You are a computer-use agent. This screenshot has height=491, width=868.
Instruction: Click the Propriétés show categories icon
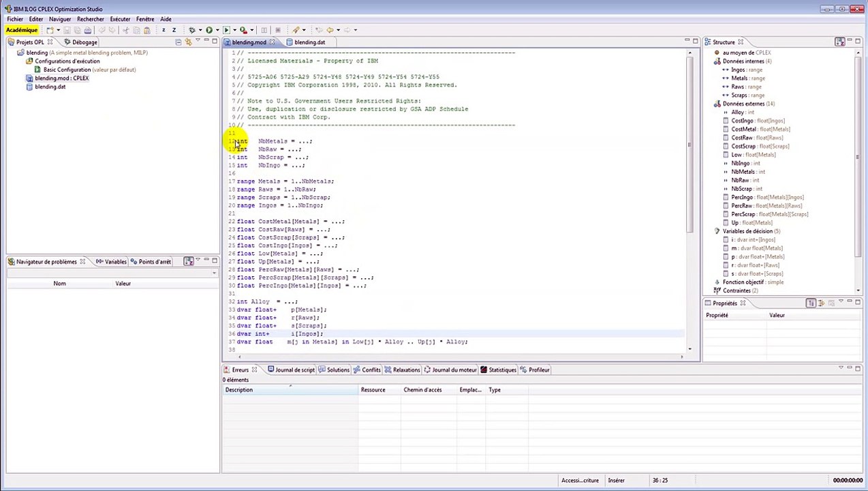[x=811, y=303]
